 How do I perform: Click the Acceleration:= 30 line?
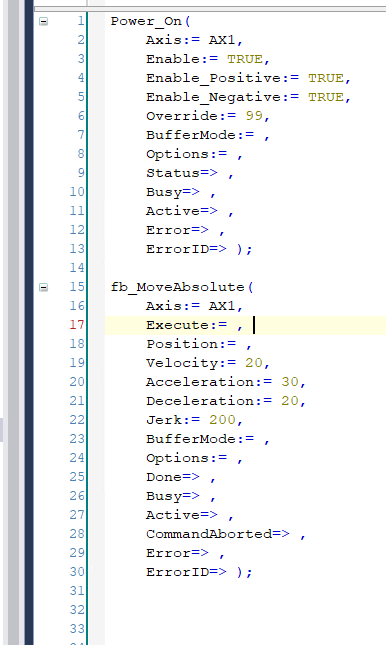point(226,382)
